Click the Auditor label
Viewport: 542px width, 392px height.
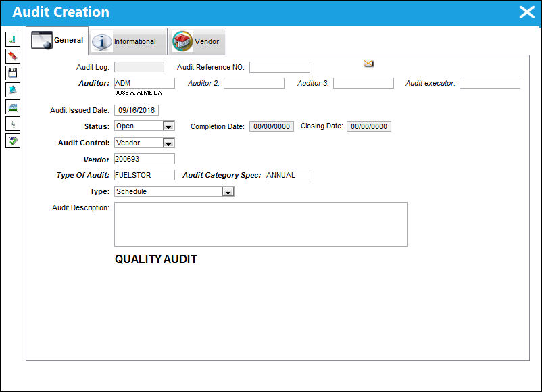point(94,83)
